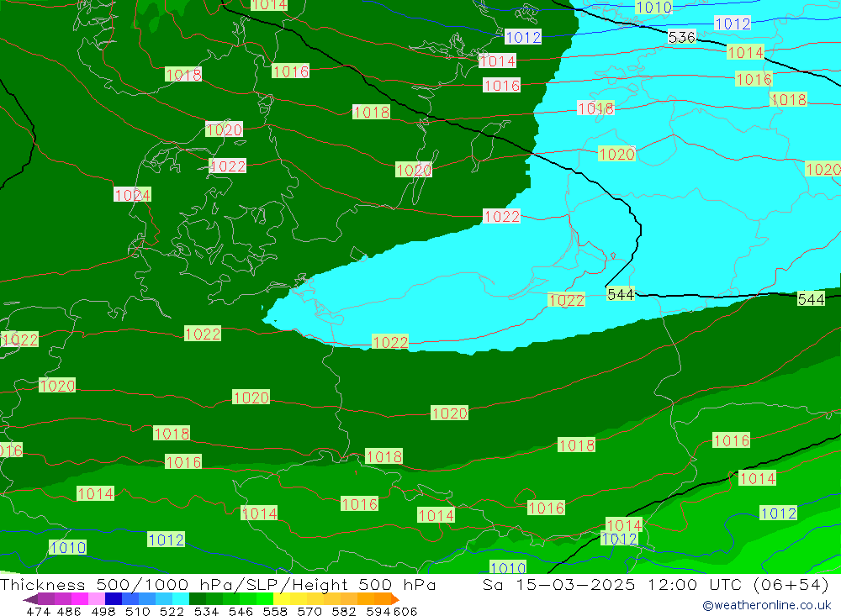Click the orange right arrow end of legend
The image size is (841, 616).
pos(394,599)
